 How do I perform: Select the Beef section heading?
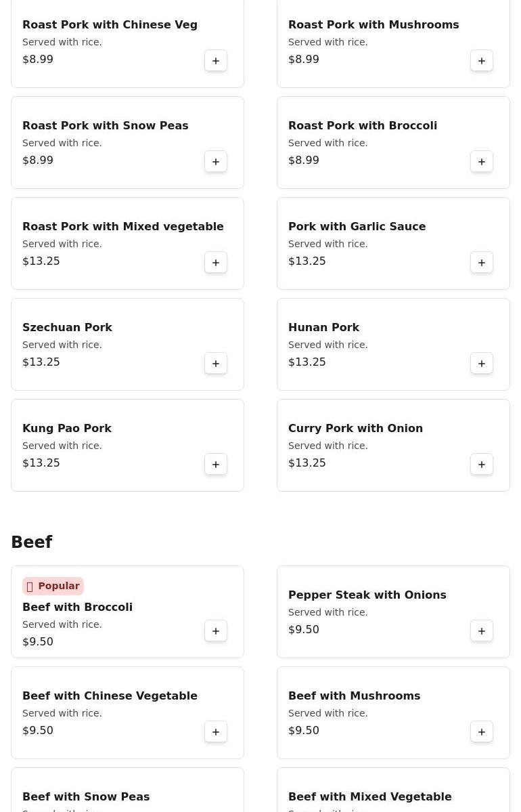[32, 542]
